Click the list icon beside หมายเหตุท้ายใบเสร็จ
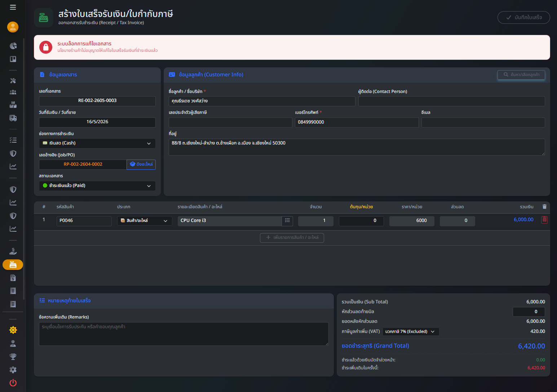 pyautogui.click(x=42, y=300)
